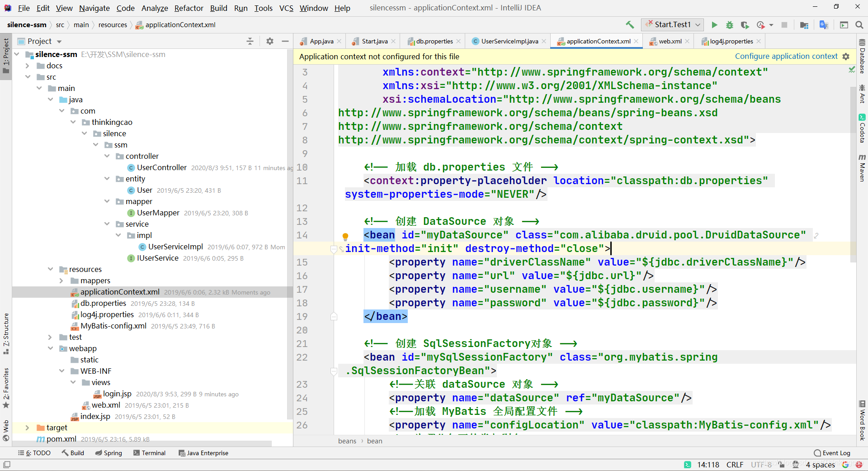Click Configure application context link
The image size is (868, 471).
(x=786, y=57)
